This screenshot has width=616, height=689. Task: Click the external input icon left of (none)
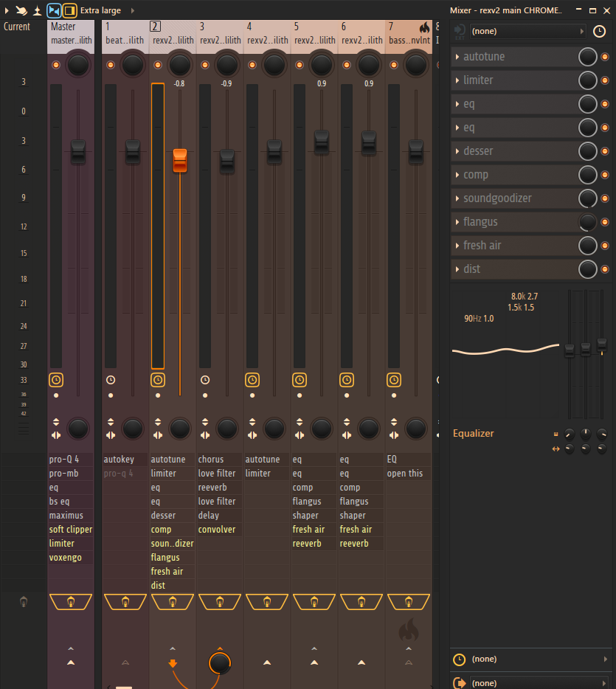(x=460, y=31)
